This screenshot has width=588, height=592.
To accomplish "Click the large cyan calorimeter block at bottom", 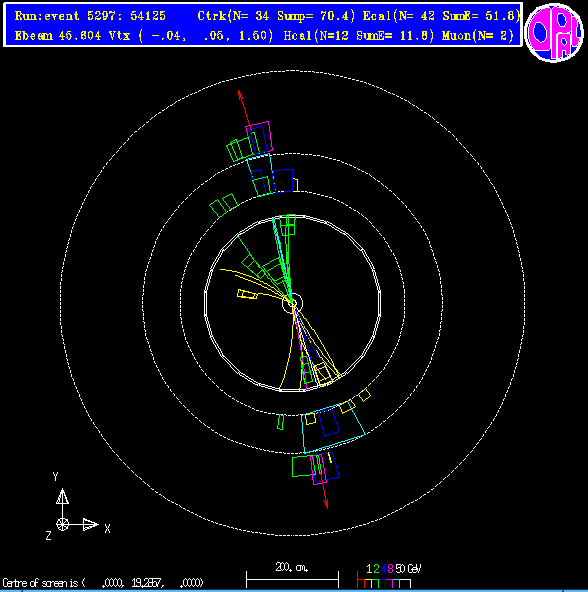I will tap(333, 428).
